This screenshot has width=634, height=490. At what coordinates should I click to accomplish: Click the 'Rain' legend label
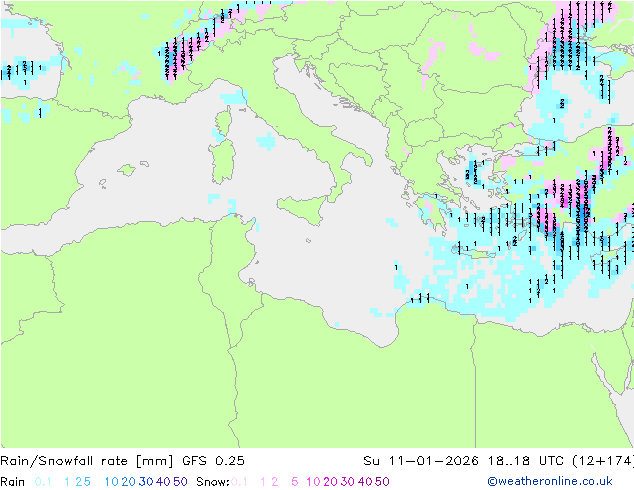point(13,482)
